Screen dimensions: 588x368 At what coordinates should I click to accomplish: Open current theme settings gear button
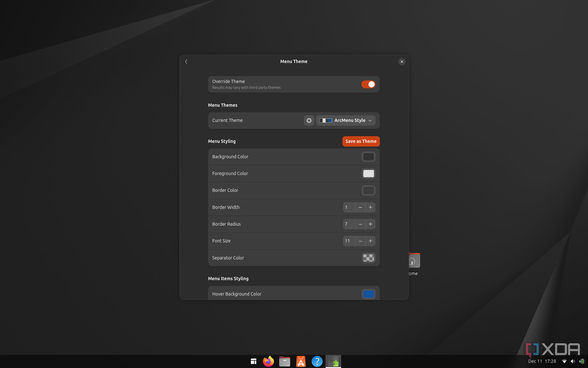309,121
